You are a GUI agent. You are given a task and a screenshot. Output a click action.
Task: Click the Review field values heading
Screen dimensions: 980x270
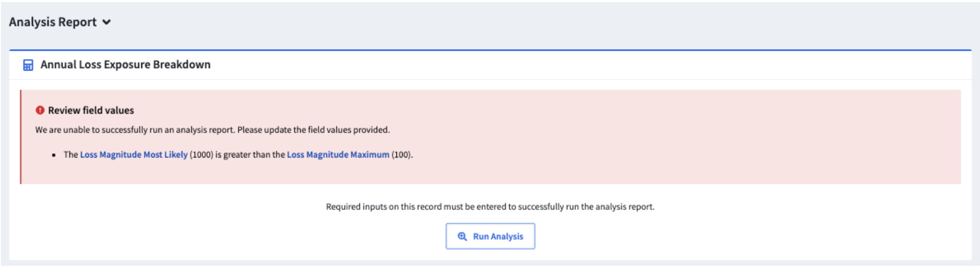pos(91,110)
